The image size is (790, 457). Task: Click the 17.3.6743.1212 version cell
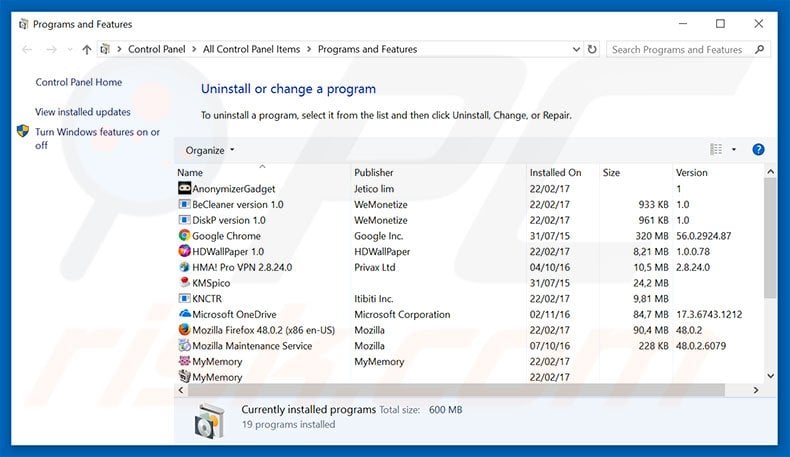pos(709,314)
